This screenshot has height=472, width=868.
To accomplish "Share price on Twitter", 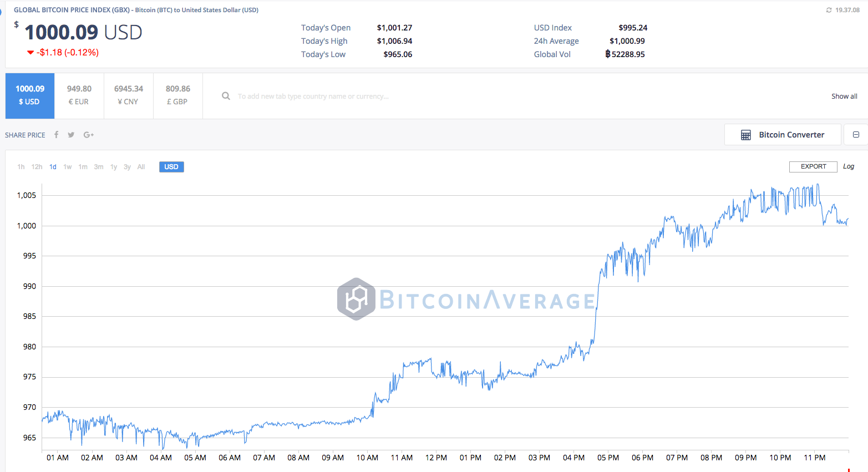I will 71,135.
